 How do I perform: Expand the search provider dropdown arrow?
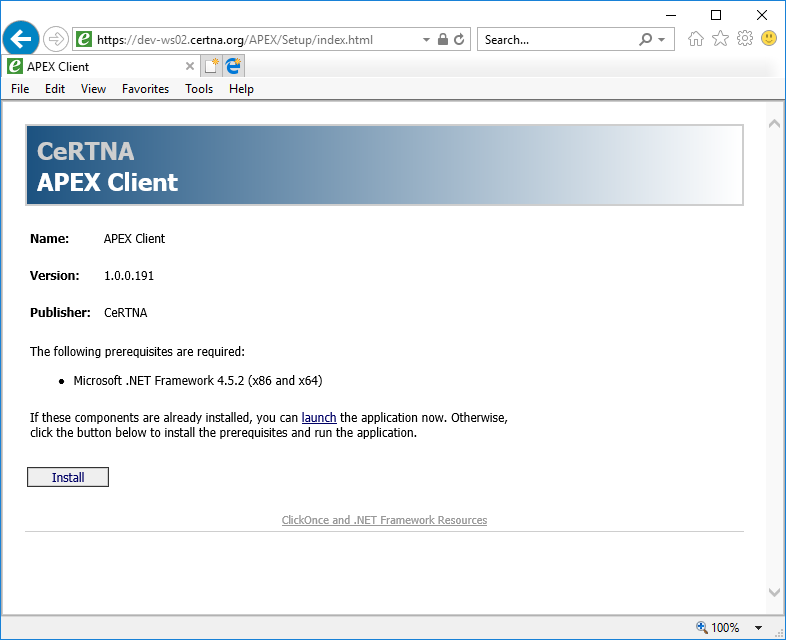tap(661, 40)
